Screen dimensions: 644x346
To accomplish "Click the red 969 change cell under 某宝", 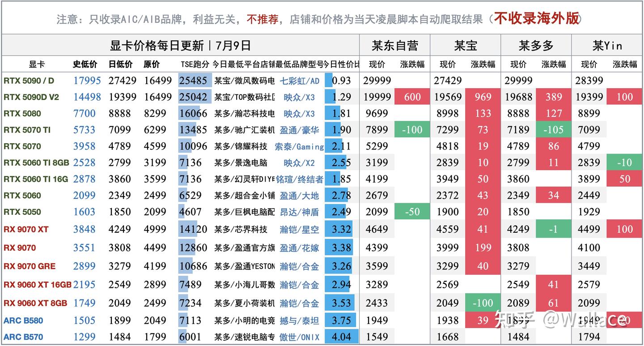I will [x=483, y=97].
